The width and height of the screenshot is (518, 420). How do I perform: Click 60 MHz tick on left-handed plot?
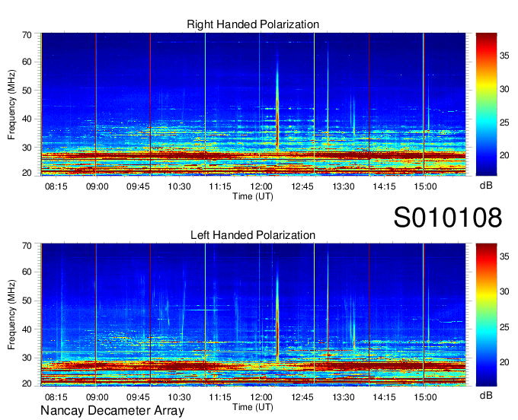click(27, 272)
